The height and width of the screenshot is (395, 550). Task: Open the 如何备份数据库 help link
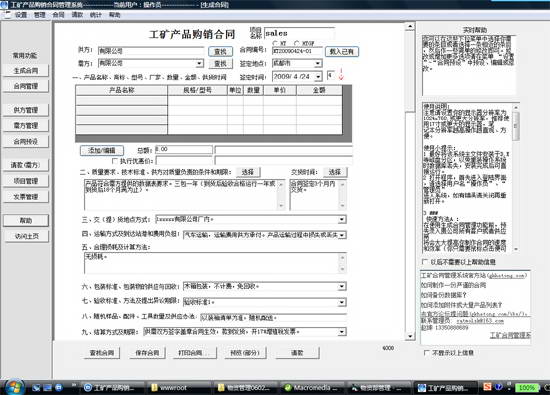[x=443, y=295]
